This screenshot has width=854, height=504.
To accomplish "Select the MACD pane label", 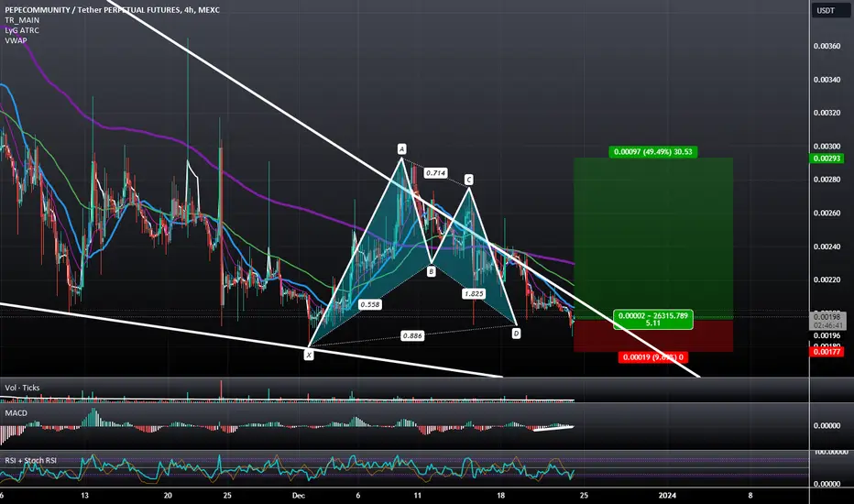I will (x=16, y=413).
